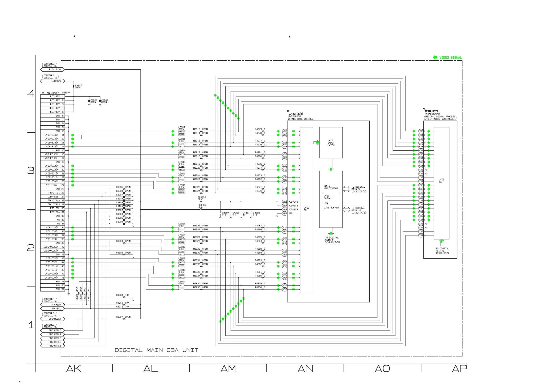560x392 pixels.
Task: Select the H33 pin circle on IC3101
Action: 421,131
